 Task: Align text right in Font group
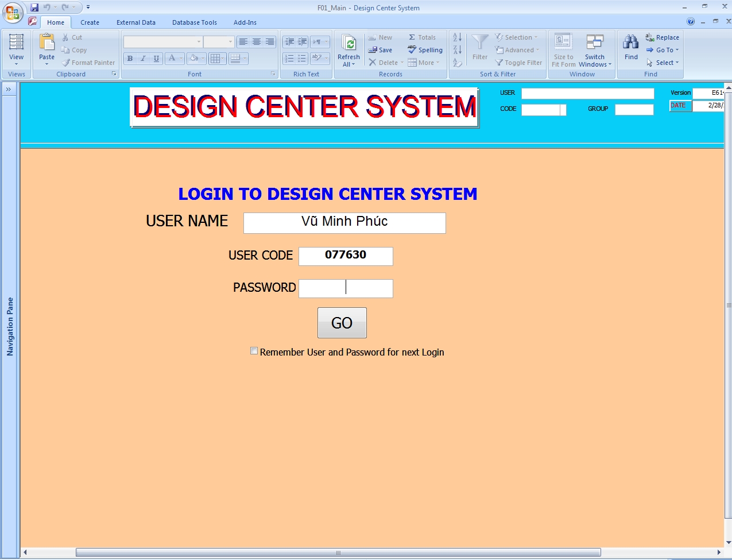[270, 42]
